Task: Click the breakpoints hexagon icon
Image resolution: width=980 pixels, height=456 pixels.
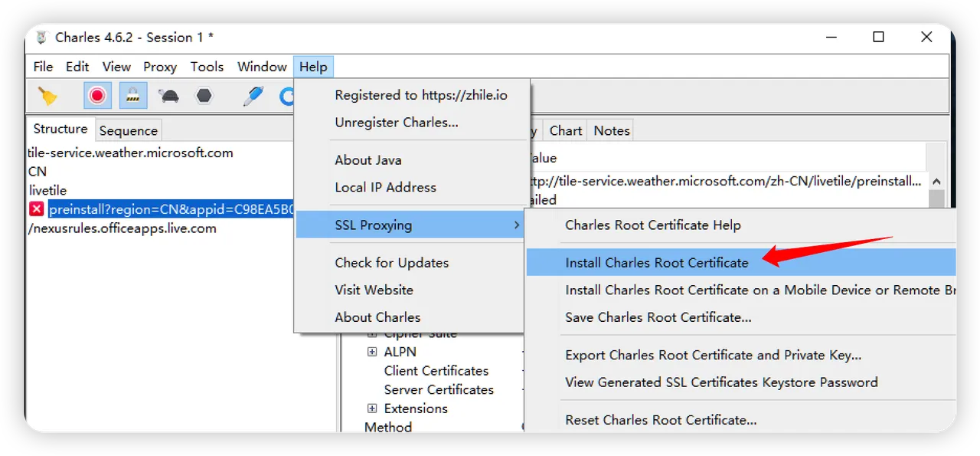Action: 204,96
